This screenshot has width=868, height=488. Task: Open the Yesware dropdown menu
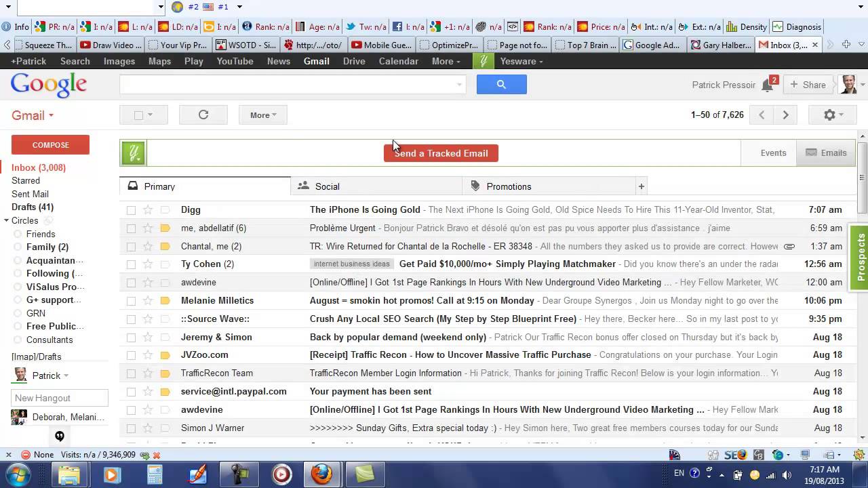click(x=521, y=61)
